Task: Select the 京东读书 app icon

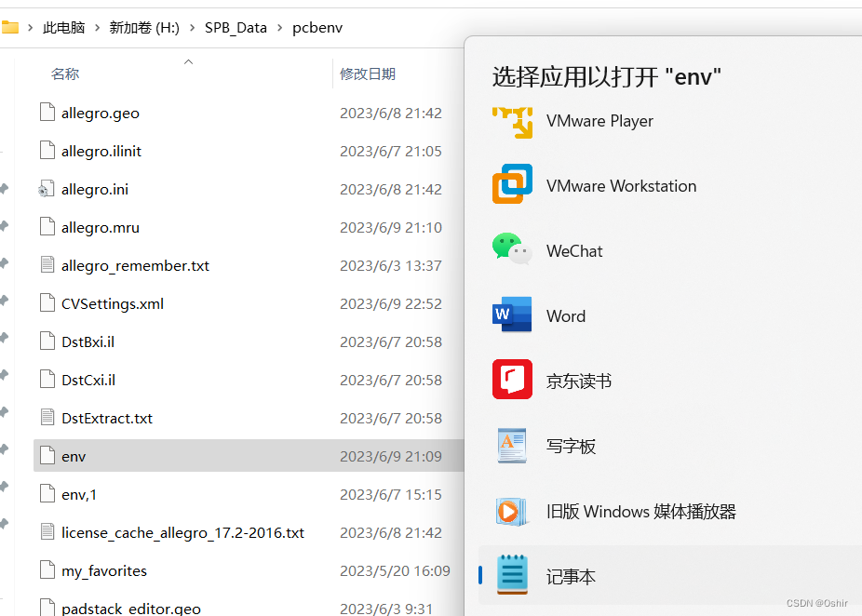Action: point(512,381)
